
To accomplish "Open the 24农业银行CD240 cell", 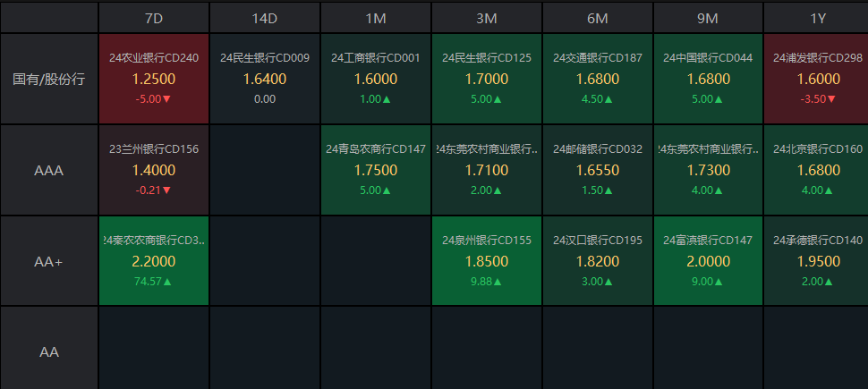I will pyautogui.click(x=154, y=79).
